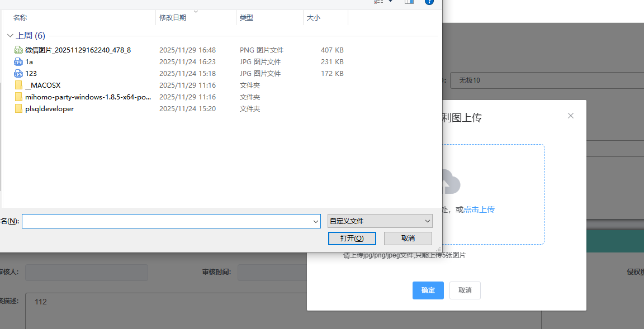Select the plsqldeveloper folder icon

[18, 109]
